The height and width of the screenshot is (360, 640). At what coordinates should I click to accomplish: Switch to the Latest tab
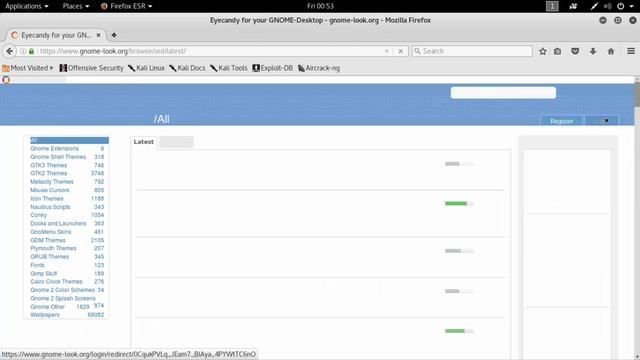coord(144,142)
